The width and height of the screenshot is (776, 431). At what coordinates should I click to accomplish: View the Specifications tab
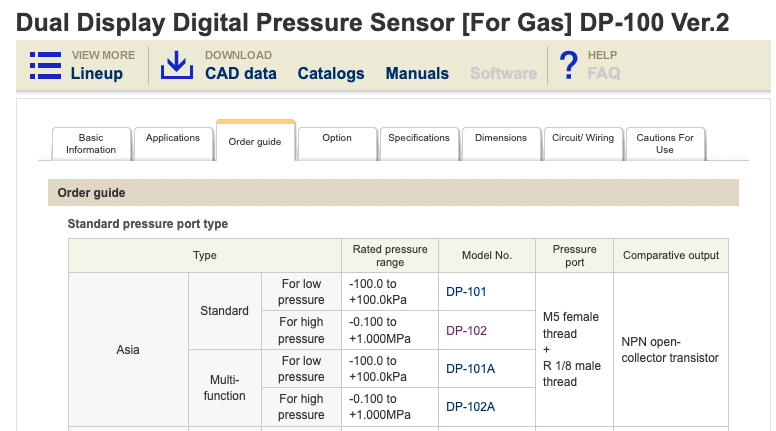tap(419, 138)
